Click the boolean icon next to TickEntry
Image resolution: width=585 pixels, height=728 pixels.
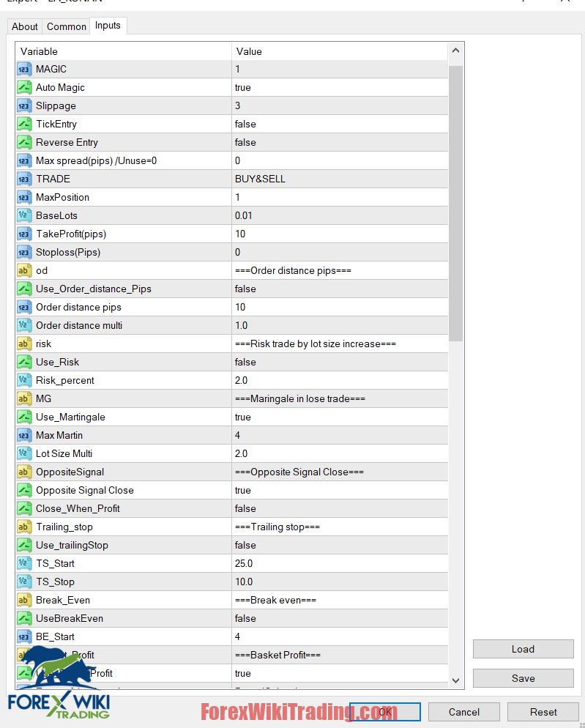(x=24, y=124)
